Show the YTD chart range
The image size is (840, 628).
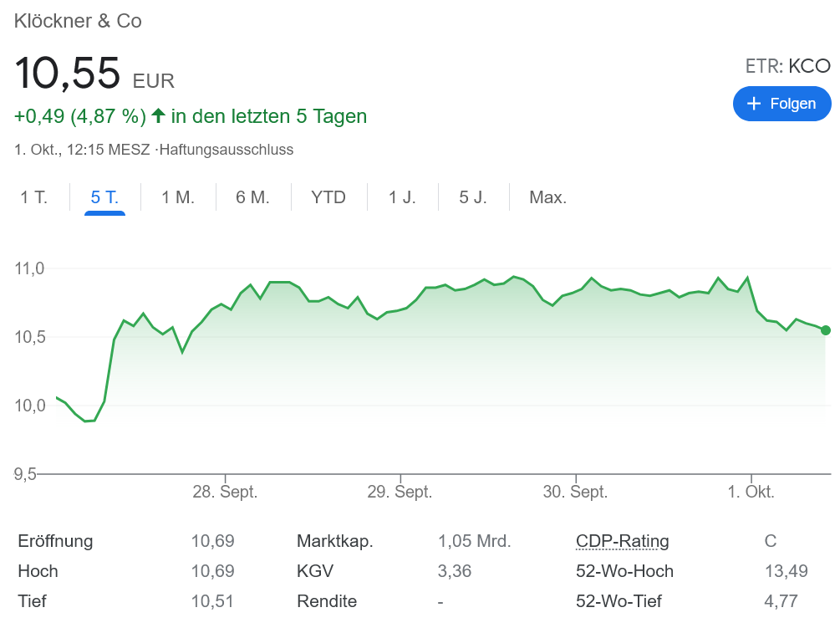pos(328,198)
